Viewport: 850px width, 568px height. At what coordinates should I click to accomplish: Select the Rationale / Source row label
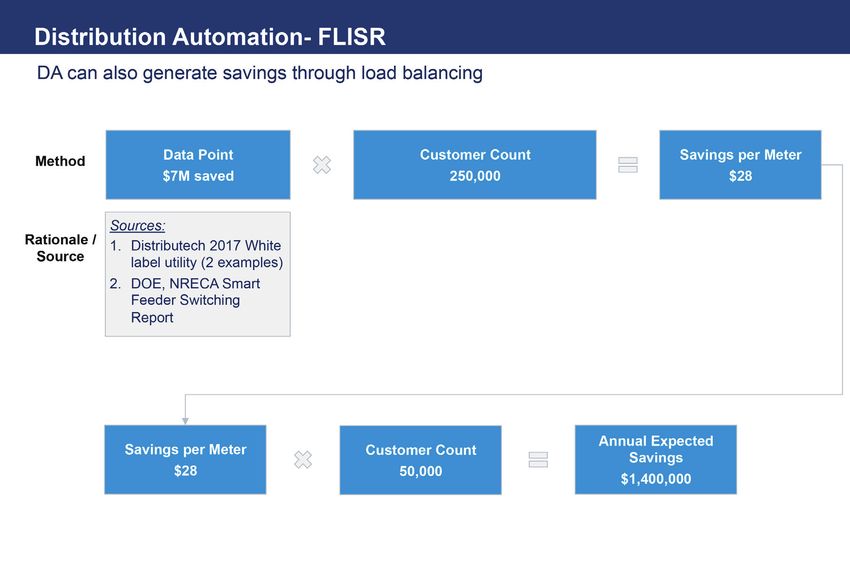pos(60,248)
